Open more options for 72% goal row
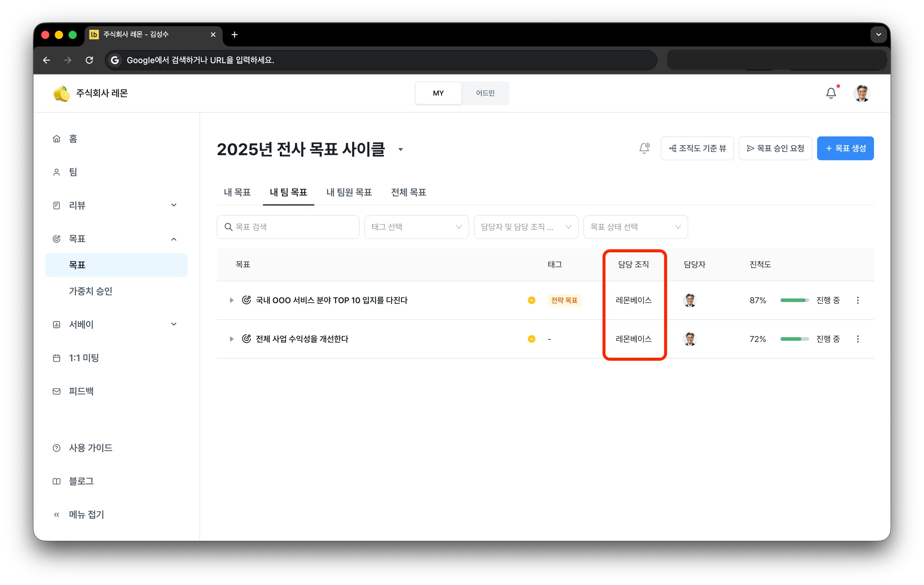Viewport: 924px width, 585px height. click(858, 339)
